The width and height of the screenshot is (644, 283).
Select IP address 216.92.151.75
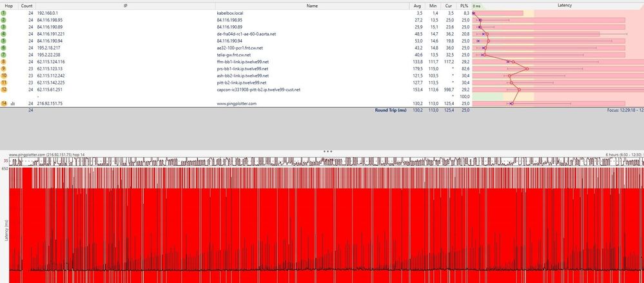[48, 104]
